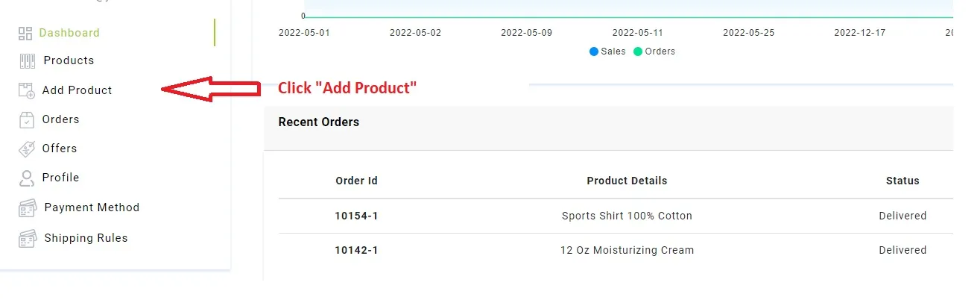This screenshot has width=980, height=303.
Task: Click the Payment Method card icon
Action: point(28,207)
